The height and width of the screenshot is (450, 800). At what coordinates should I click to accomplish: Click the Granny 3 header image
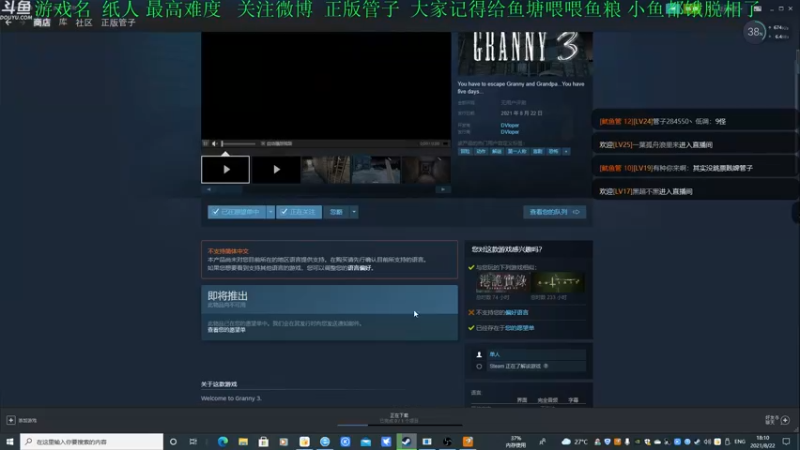click(525, 54)
